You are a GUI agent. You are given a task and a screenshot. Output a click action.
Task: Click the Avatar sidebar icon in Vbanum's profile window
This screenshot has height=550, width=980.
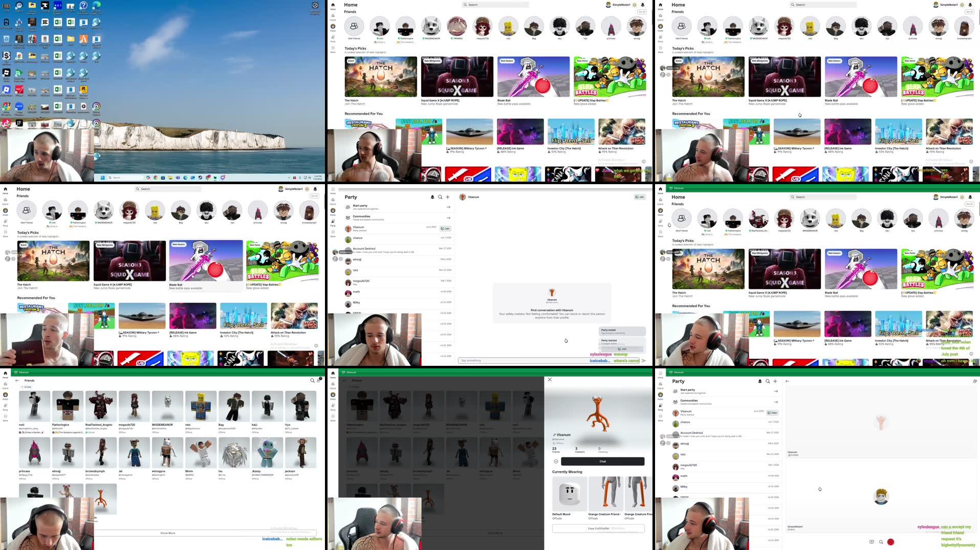[333, 397]
